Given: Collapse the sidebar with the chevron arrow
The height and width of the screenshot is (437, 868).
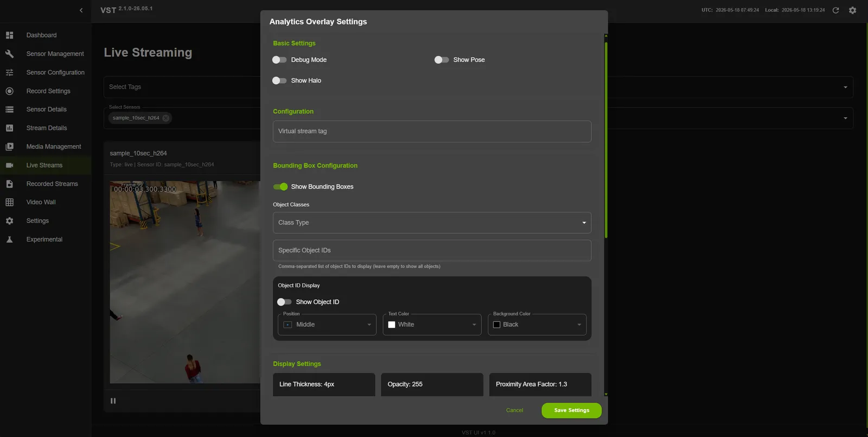Looking at the screenshot, I should [81, 10].
